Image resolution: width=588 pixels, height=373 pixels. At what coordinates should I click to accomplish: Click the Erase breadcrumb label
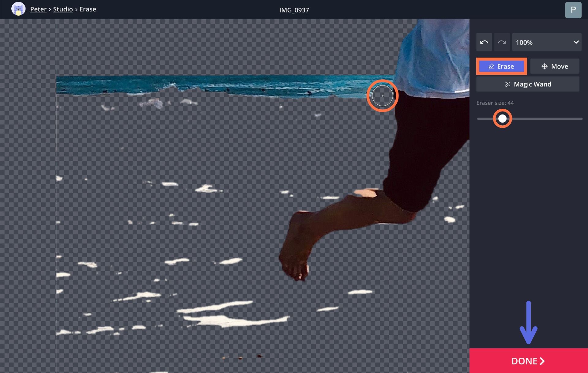tap(88, 9)
